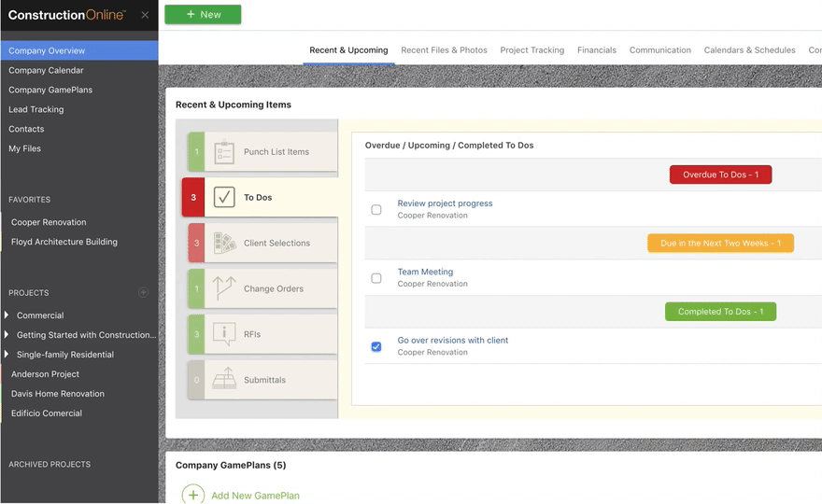Check the Team Meeting checkbox
The image size is (822, 504).
tap(376, 278)
